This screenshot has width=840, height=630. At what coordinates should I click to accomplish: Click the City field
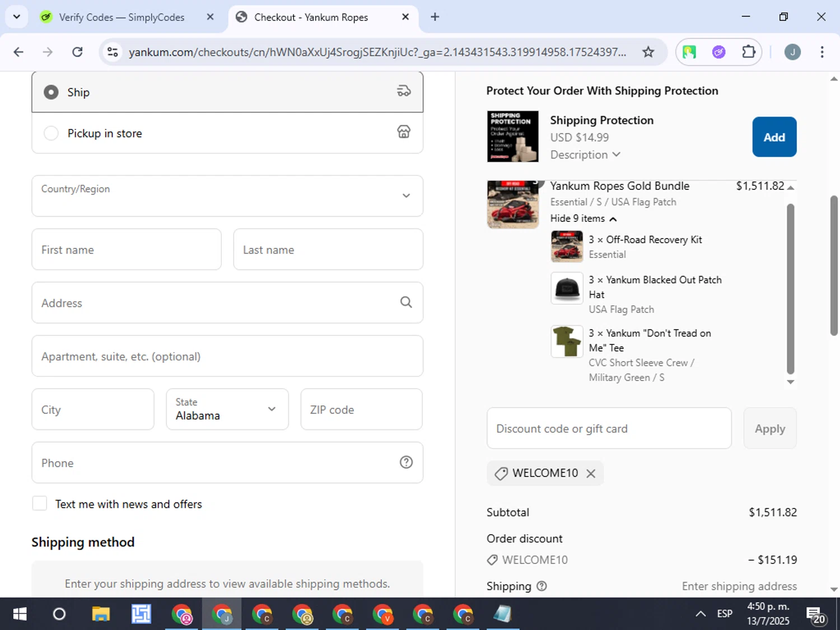93,409
